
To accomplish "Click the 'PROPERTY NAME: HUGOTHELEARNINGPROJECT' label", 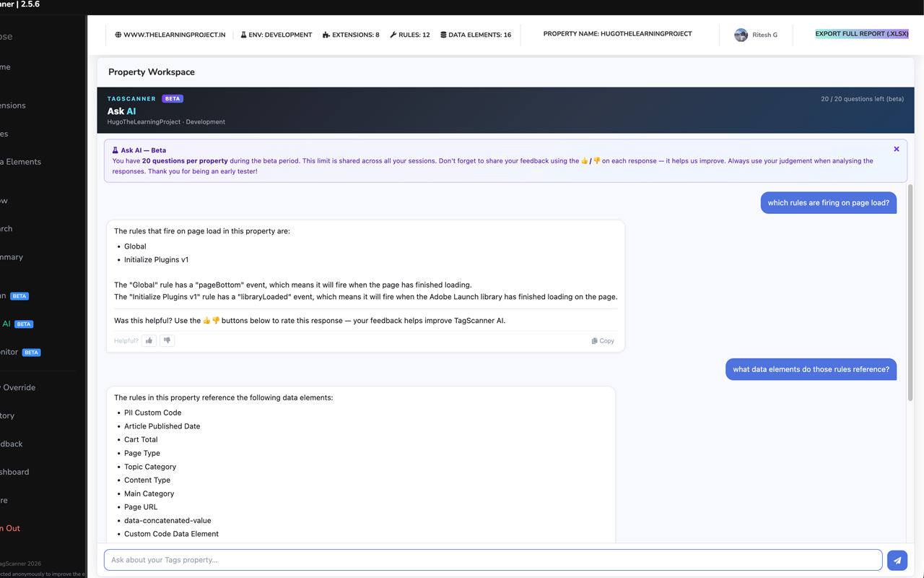I will (x=617, y=34).
